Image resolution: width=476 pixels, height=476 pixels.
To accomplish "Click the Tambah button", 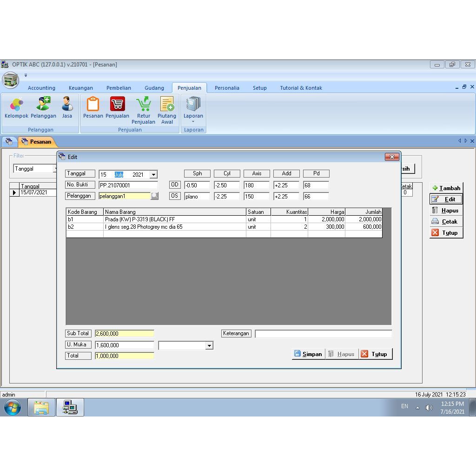I will [446, 188].
